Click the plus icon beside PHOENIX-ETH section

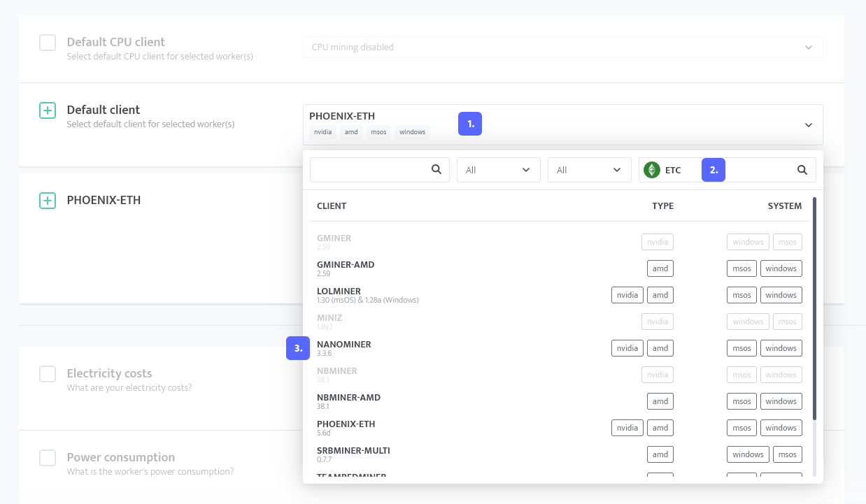coord(48,201)
